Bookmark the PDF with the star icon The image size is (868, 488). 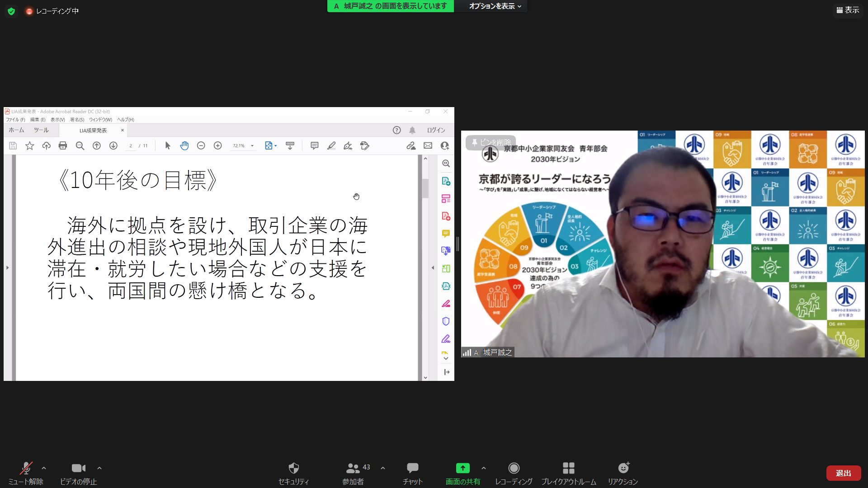click(30, 145)
